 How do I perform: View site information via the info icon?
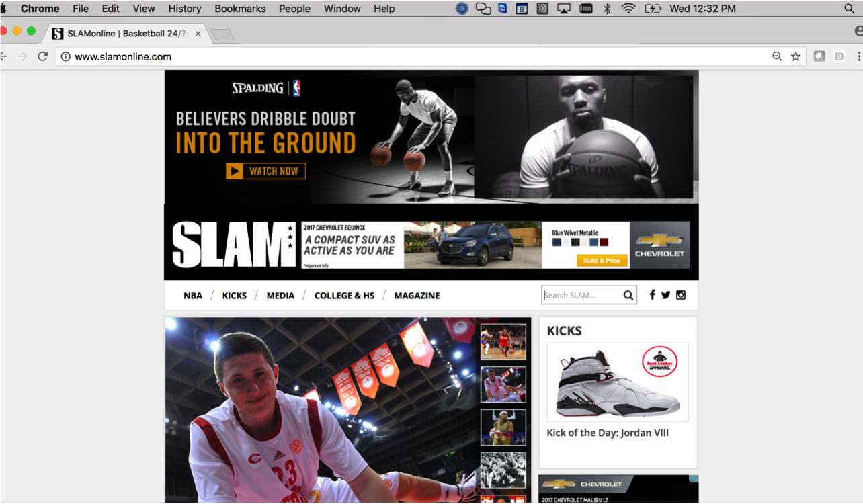(x=65, y=57)
